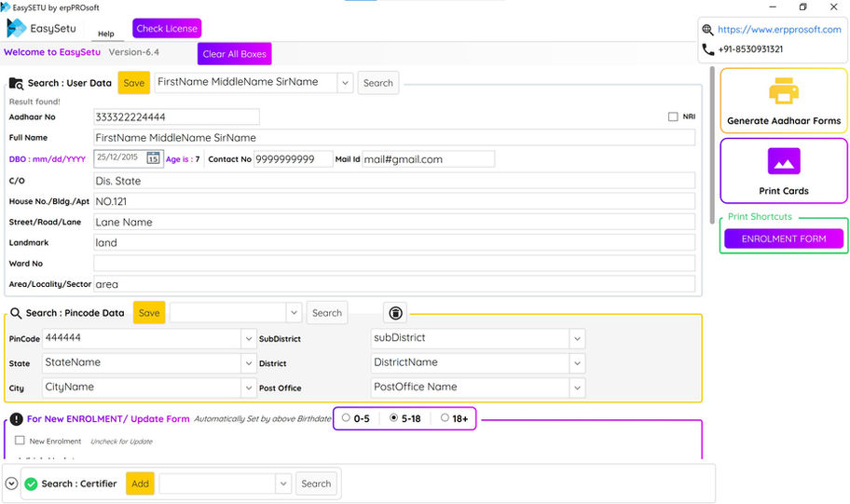Save the pincode data
The height and width of the screenshot is (504, 850).
pyautogui.click(x=149, y=313)
